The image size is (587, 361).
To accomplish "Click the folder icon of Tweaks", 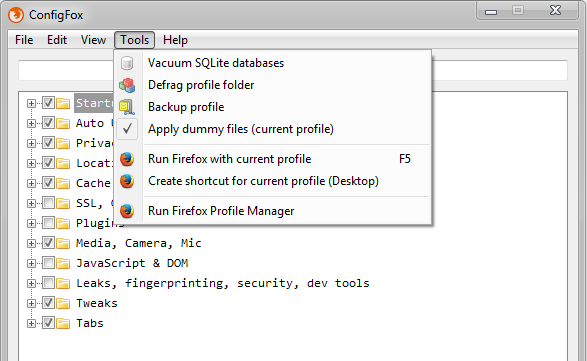I will (63, 303).
